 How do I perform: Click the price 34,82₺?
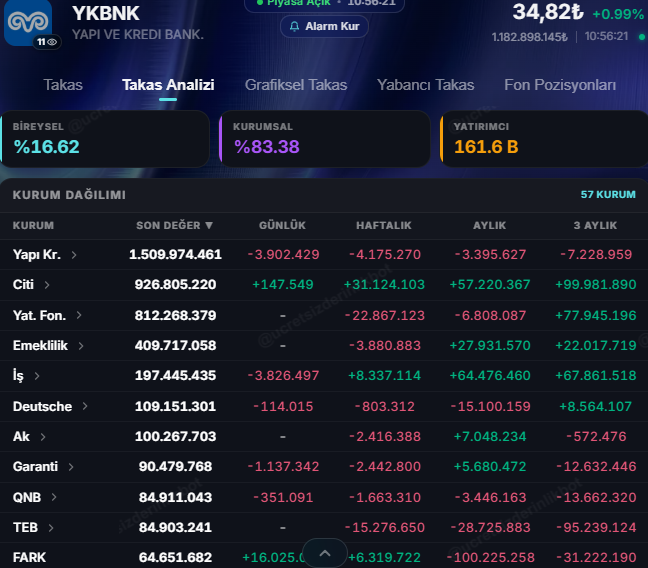(548, 12)
